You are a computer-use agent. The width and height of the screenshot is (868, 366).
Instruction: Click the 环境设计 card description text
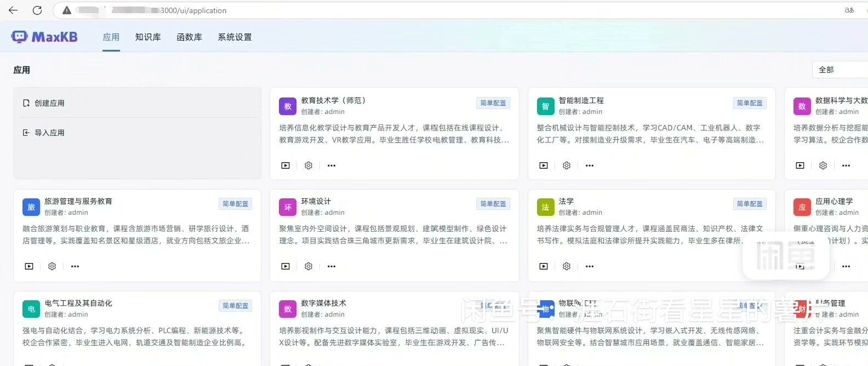click(x=393, y=235)
